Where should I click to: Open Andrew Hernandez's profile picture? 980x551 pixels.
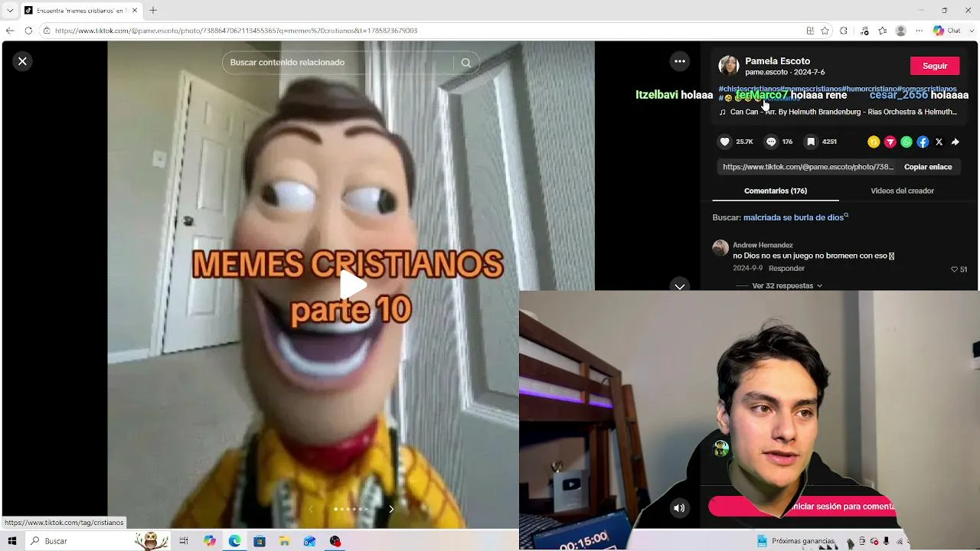720,248
